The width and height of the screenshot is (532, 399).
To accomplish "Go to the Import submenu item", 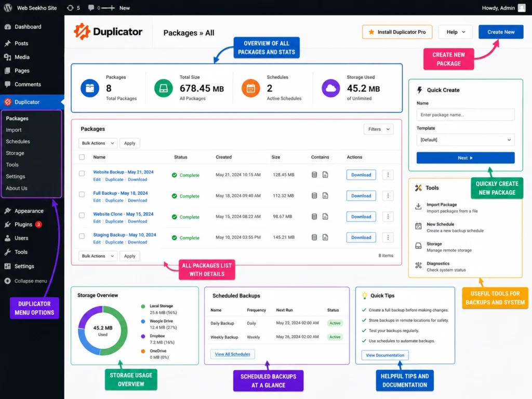I will [x=14, y=130].
